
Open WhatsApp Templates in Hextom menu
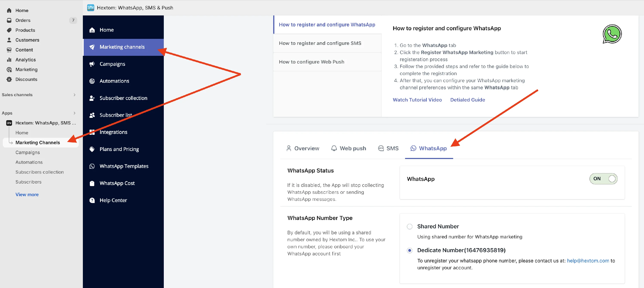coord(123,166)
